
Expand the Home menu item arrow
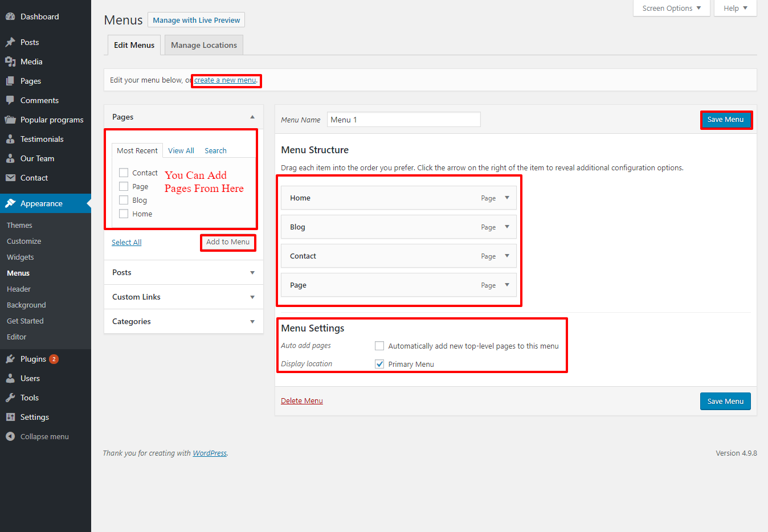tap(507, 198)
